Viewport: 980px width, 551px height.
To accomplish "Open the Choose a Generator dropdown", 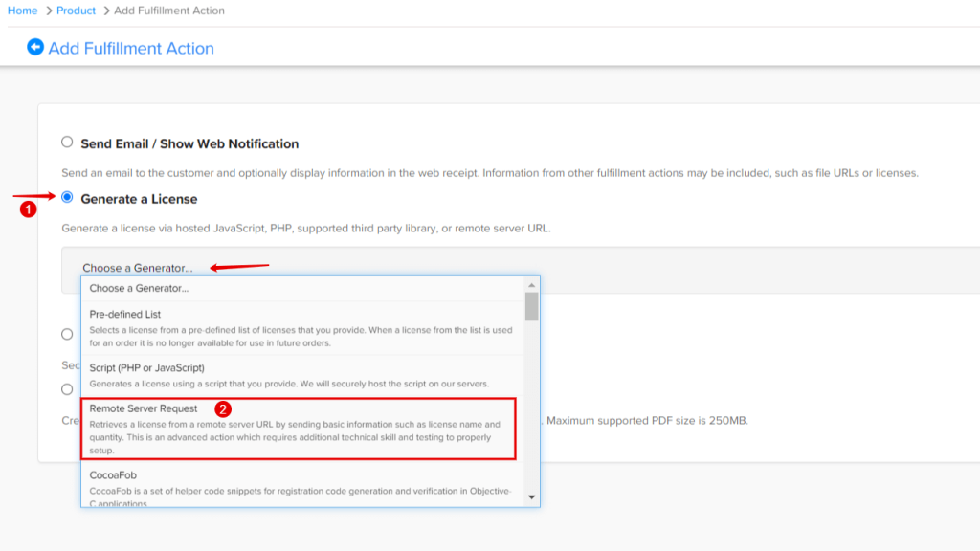I will coord(138,268).
